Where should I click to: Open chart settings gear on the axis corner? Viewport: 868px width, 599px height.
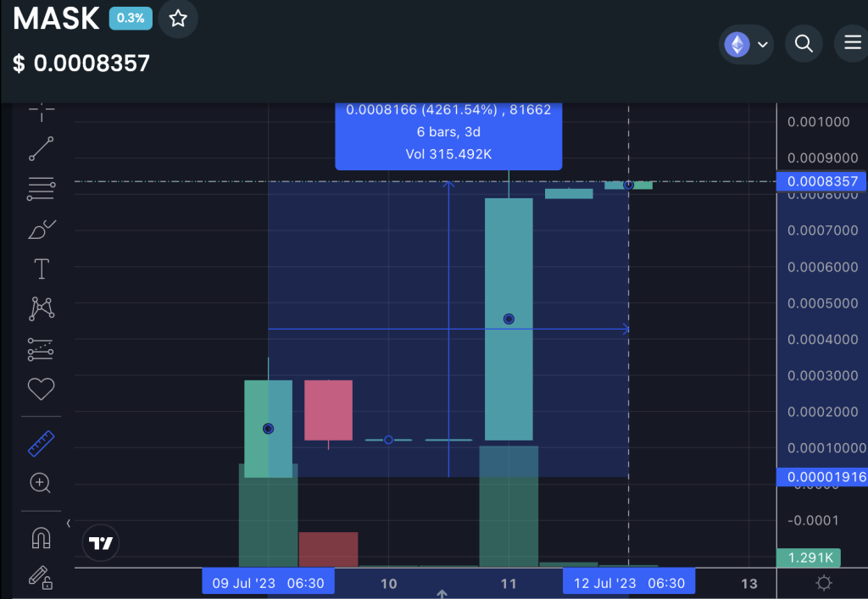(823, 583)
